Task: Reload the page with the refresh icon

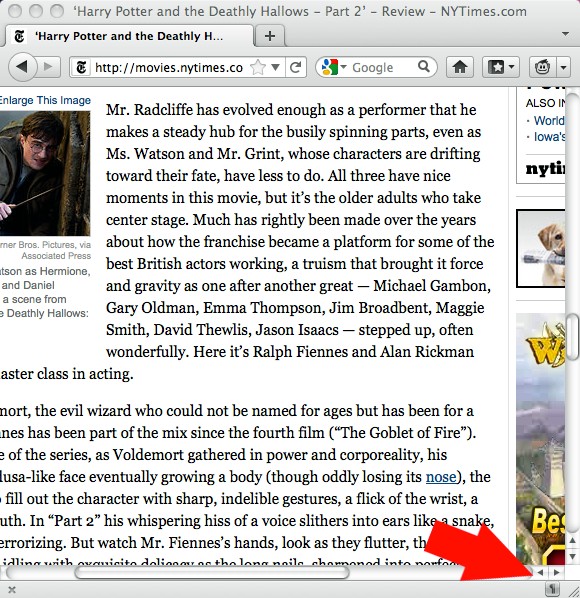Action: point(296,68)
